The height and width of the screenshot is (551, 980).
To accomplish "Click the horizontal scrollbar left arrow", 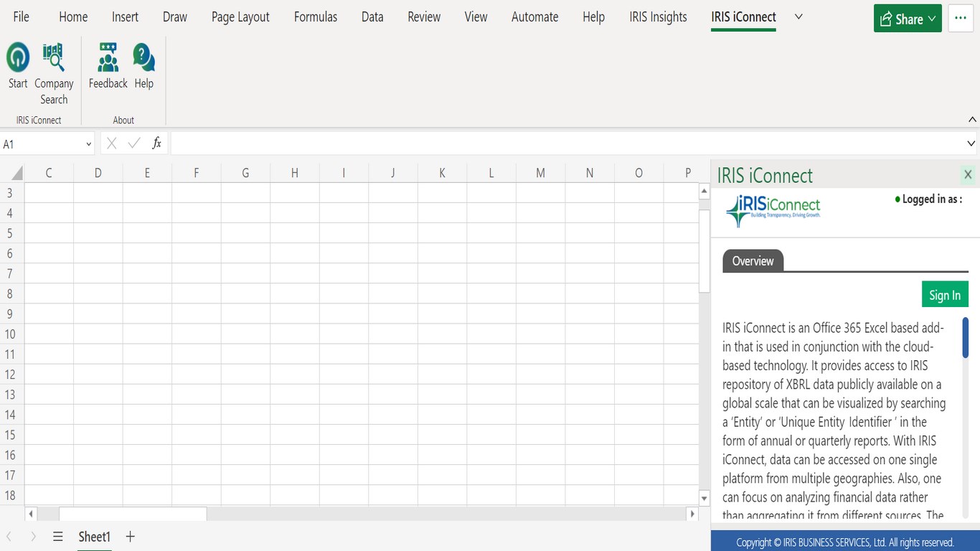I will 31,514.
